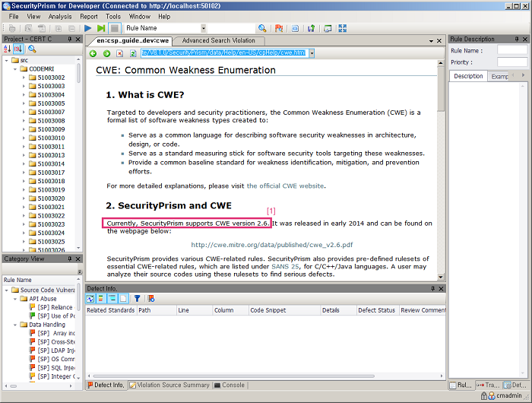Close the Category View panel

coord(78,259)
